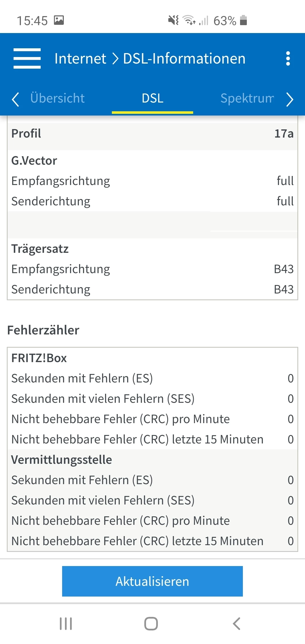The width and height of the screenshot is (305, 644).
Task: Tap the Profil 17a row
Action: (152, 134)
